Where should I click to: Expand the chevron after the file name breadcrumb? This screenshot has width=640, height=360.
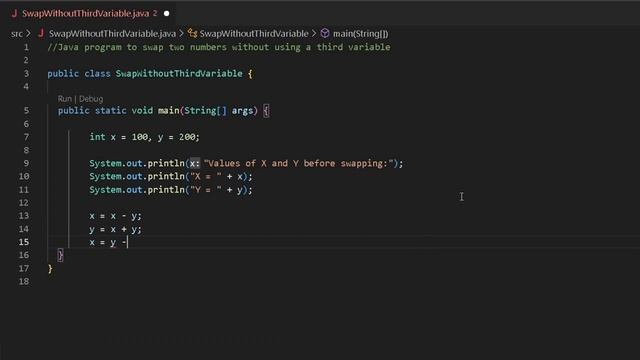[182, 33]
